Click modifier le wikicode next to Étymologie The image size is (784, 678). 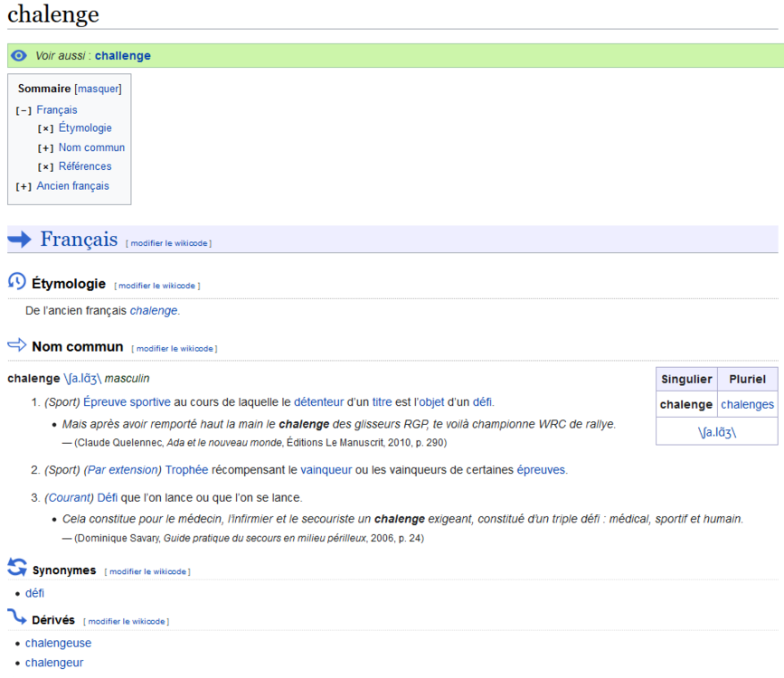click(158, 285)
